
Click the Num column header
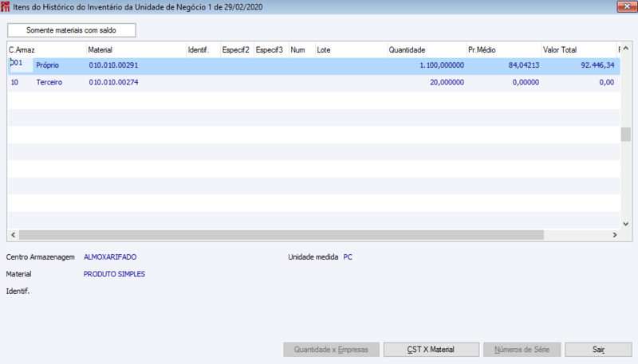(302, 50)
